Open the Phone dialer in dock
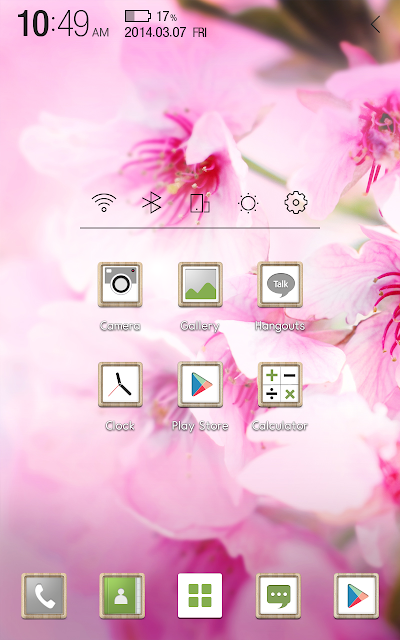 tap(44, 596)
